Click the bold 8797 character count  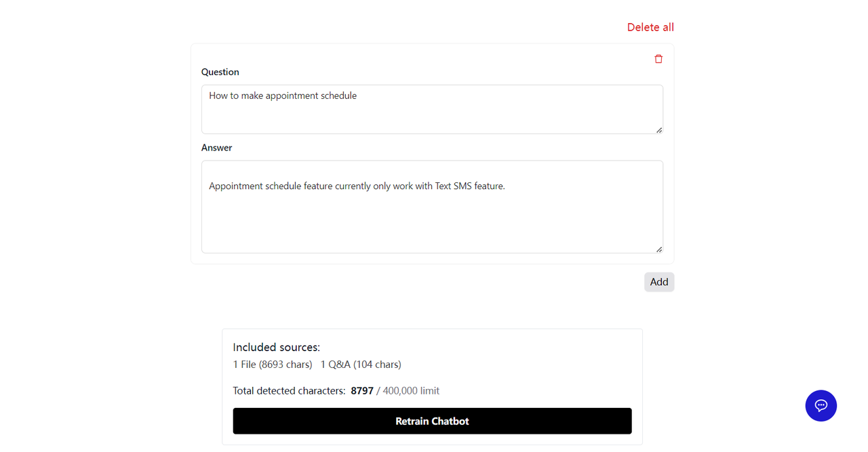click(362, 391)
